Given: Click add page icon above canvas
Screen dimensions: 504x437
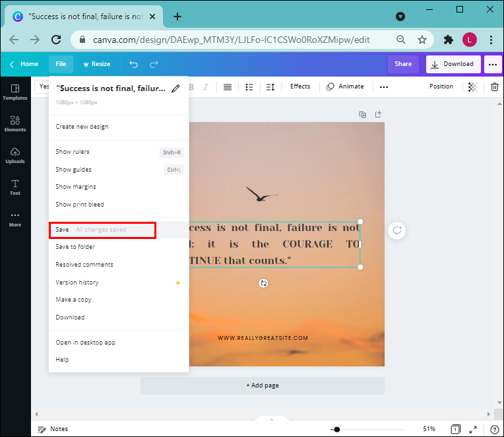Looking at the screenshot, I should pos(378,114).
